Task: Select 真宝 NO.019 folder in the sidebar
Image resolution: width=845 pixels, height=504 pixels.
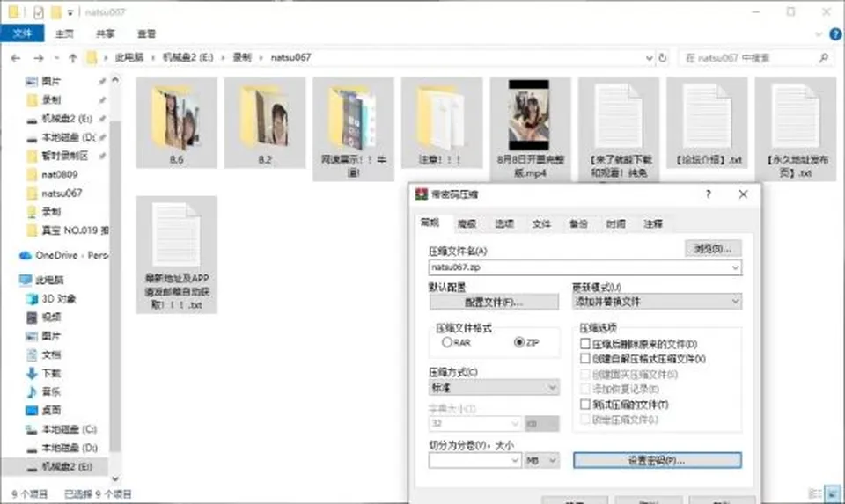Action: click(x=68, y=230)
